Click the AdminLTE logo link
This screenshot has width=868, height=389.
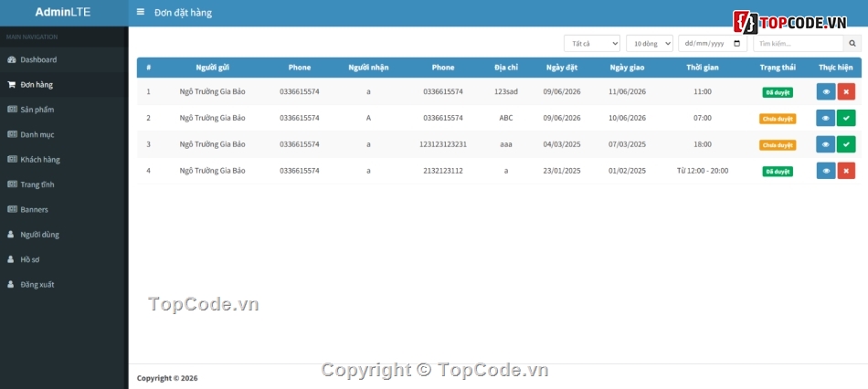(x=63, y=12)
